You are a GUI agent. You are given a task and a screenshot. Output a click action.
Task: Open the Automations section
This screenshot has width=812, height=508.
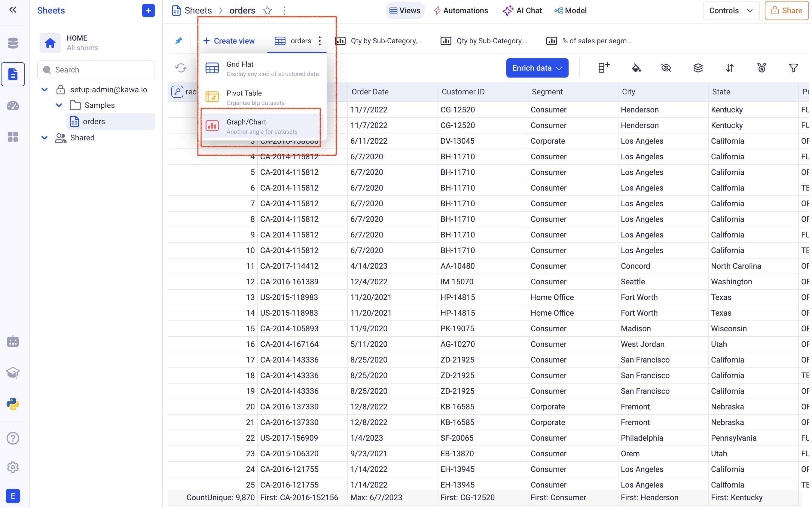pyautogui.click(x=460, y=11)
